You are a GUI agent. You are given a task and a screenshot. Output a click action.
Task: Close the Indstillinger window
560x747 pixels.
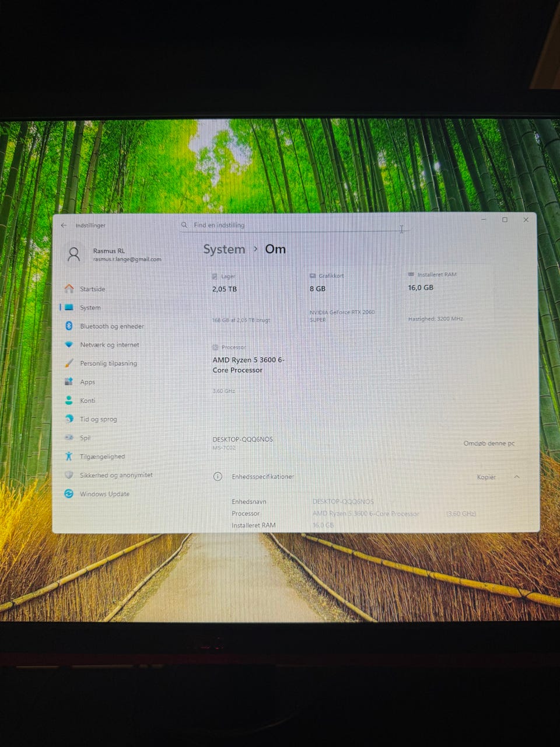(526, 219)
